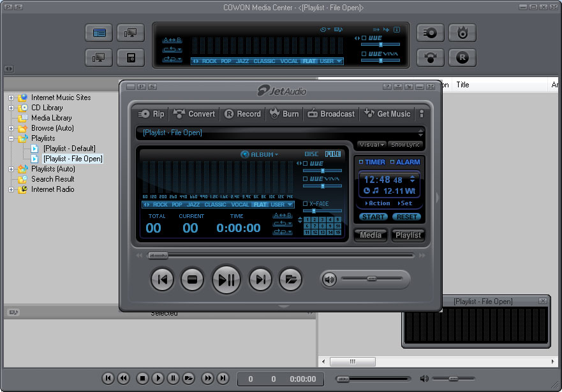This screenshot has height=392, width=562.
Task: Skip to next track in JetAudio
Action: pyautogui.click(x=260, y=279)
